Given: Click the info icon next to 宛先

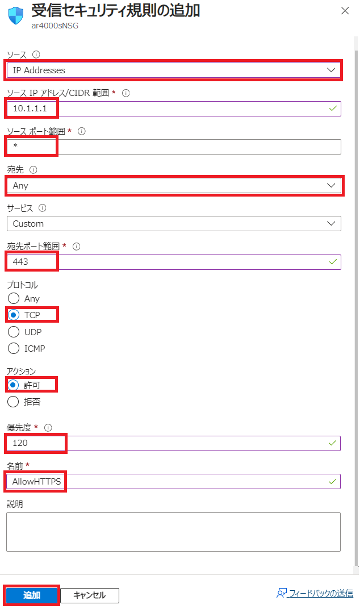Looking at the screenshot, I should click(x=33, y=170).
